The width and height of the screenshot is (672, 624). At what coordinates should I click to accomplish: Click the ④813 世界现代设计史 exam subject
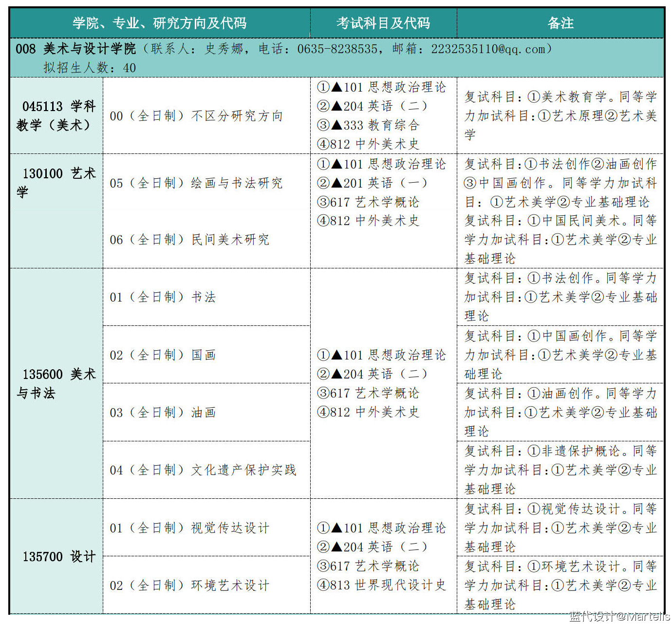[x=381, y=585]
